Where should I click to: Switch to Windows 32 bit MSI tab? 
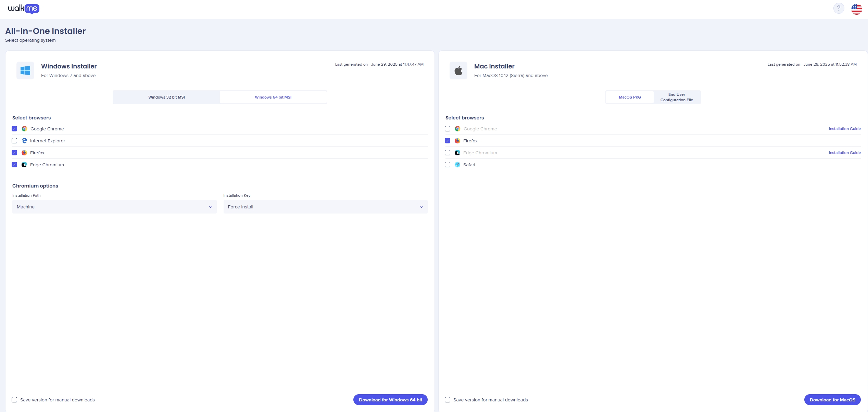166,97
